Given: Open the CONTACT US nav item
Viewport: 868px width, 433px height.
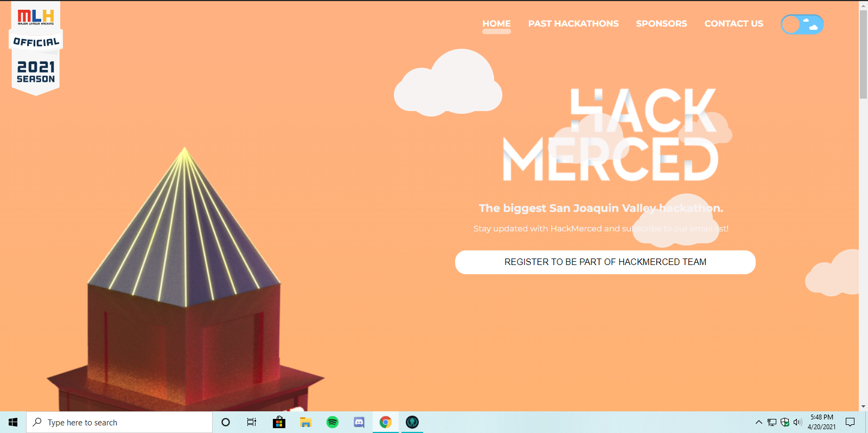Looking at the screenshot, I should click(733, 24).
